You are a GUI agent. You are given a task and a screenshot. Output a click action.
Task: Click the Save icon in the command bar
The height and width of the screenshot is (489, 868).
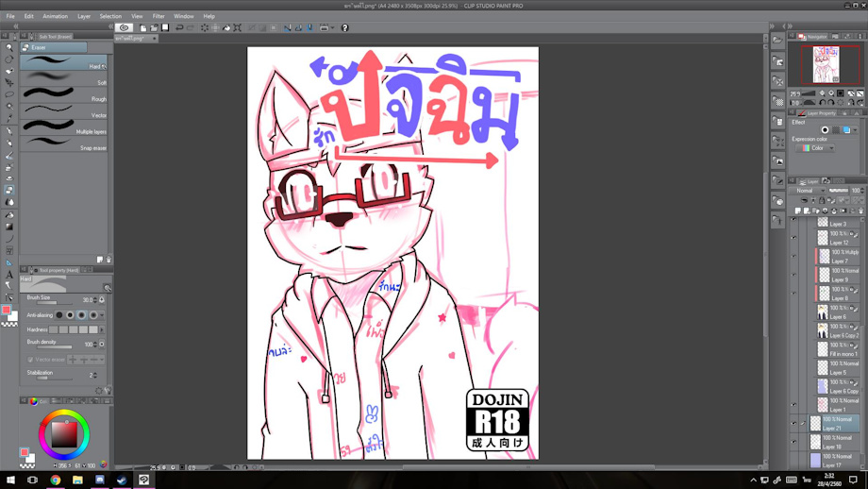tap(165, 27)
